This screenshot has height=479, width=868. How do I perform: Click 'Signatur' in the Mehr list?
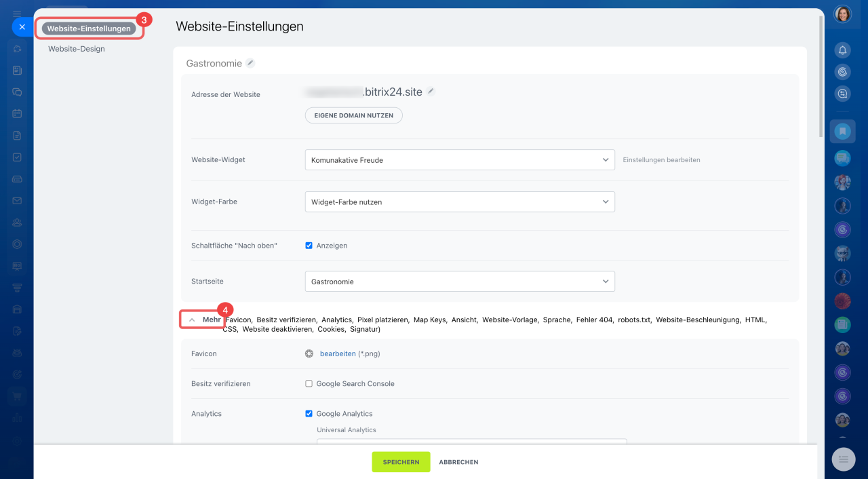(x=363, y=329)
